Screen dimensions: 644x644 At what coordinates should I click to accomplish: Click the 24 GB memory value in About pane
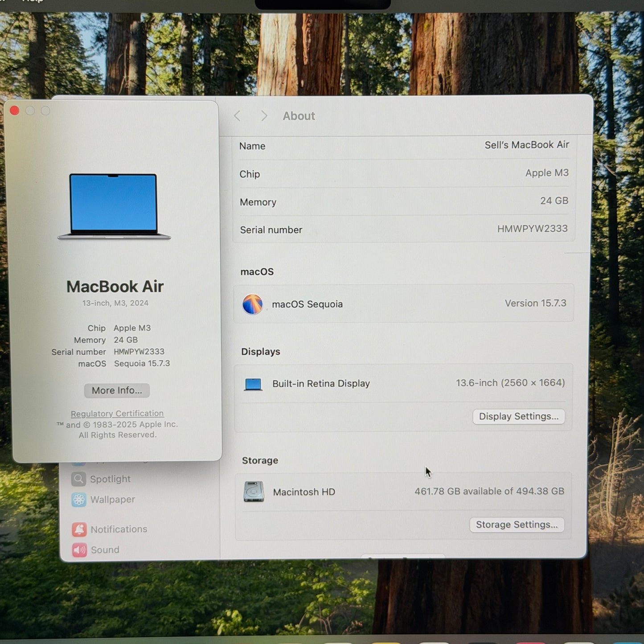pyautogui.click(x=554, y=201)
